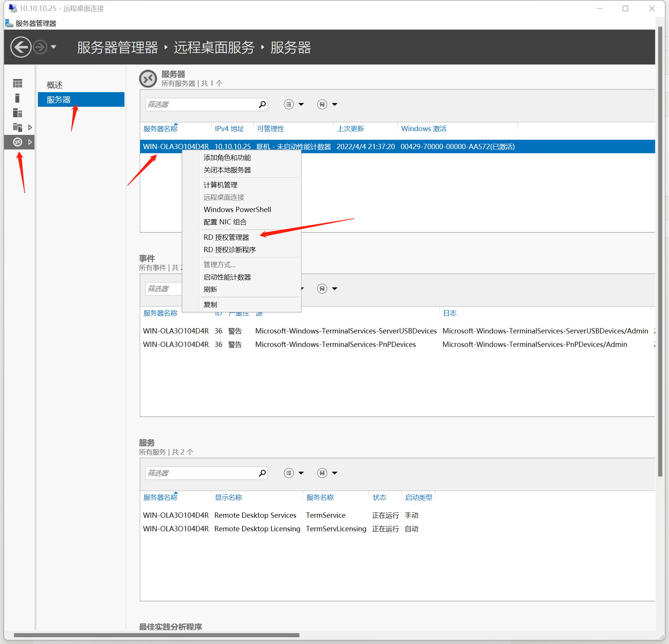Select the ServerUSBDevices warning event row

click(397, 331)
